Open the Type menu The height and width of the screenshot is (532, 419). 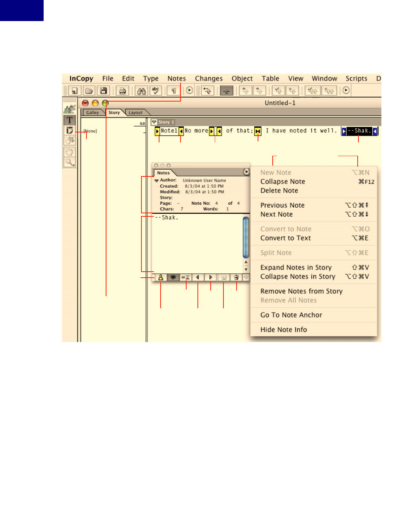point(151,79)
